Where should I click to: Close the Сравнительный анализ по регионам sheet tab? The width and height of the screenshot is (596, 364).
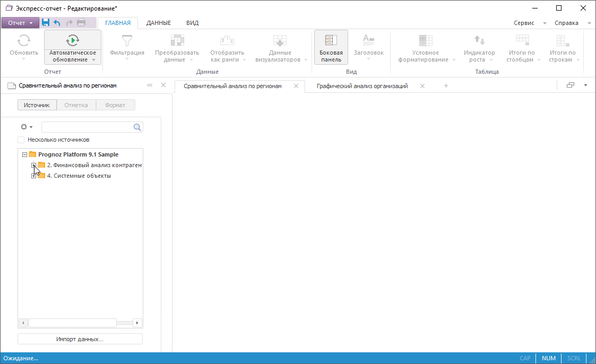[x=296, y=86]
